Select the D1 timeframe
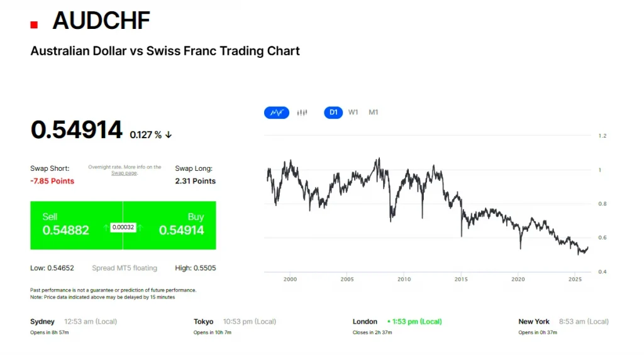The height and width of the screenshot is (355, 644). [333, 112]
